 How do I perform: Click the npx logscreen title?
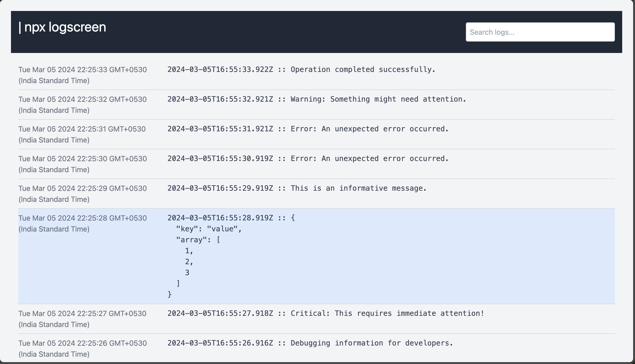[x=63, y=27]
